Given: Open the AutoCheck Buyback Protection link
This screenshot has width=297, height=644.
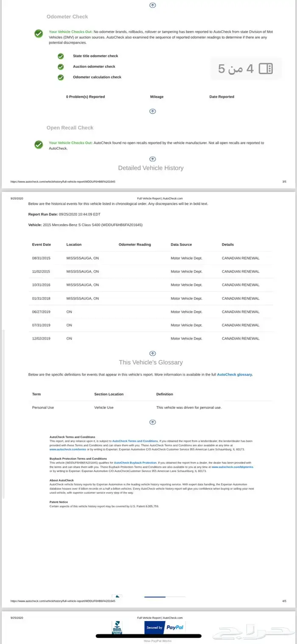Looking at the screenshot, I should click(x=135, y=462).
